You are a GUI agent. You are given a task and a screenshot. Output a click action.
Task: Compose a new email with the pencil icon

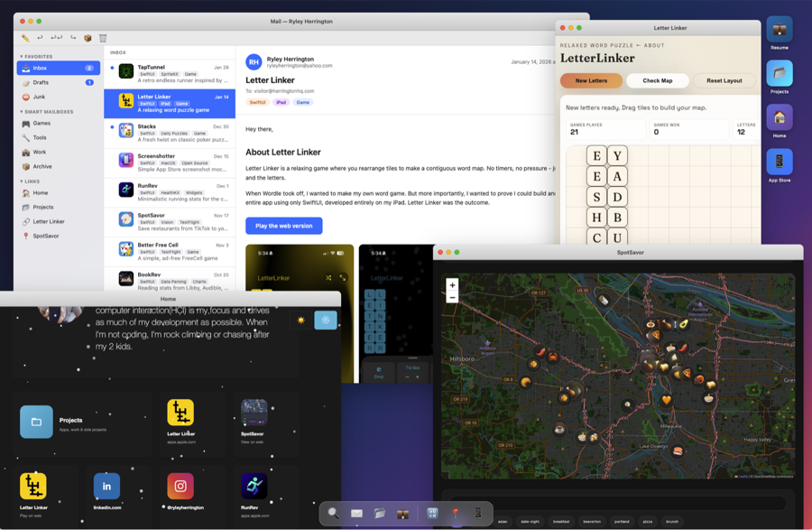24,38
